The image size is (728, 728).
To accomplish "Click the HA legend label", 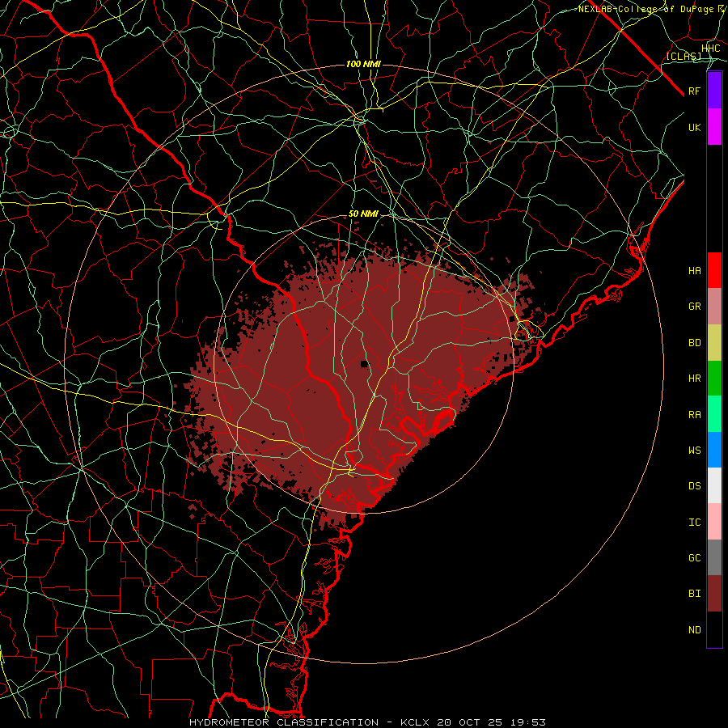I will click(695, 271).
